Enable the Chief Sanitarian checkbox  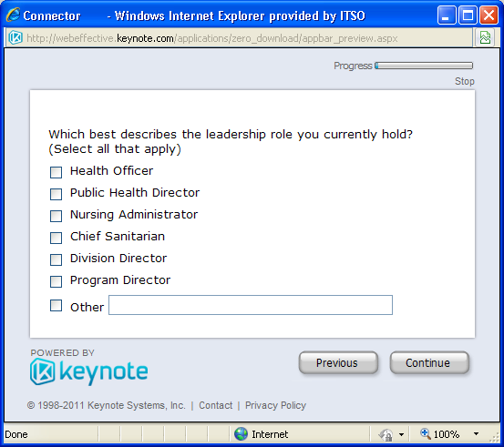tap(56, 238)
